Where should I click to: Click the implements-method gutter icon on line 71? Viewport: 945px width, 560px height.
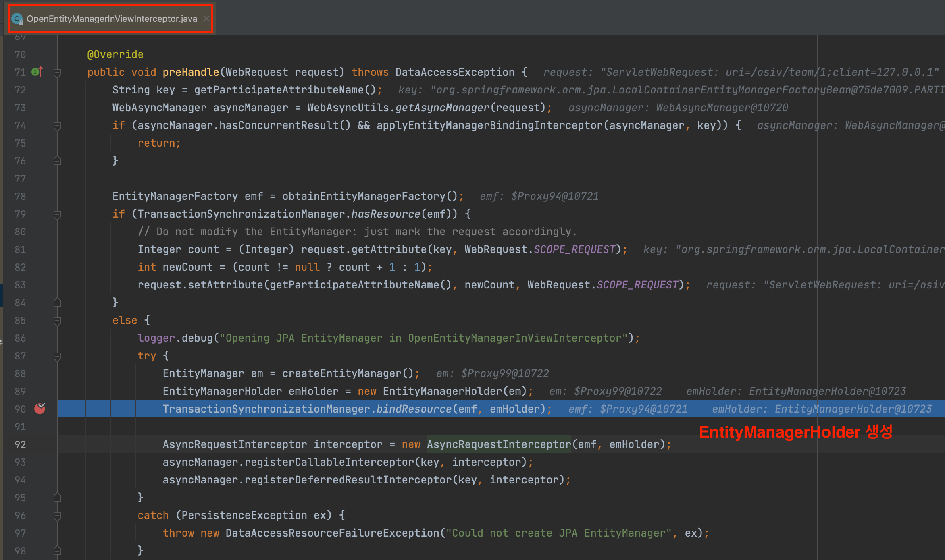[x=37, y=72]
